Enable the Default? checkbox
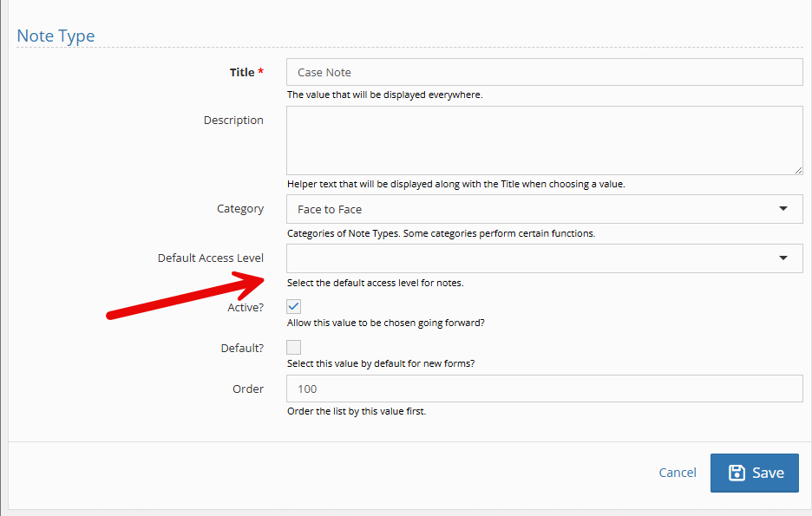 [x=294, y=347]
